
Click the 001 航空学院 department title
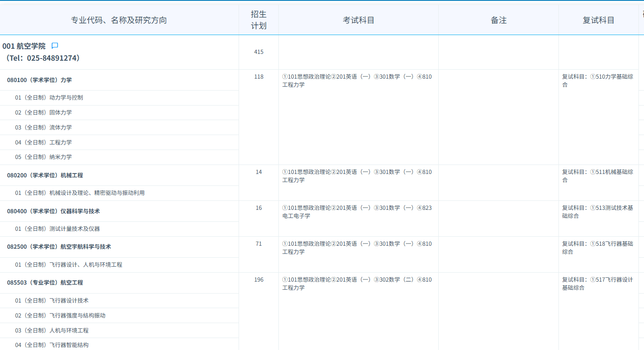(x=24, y=46)
